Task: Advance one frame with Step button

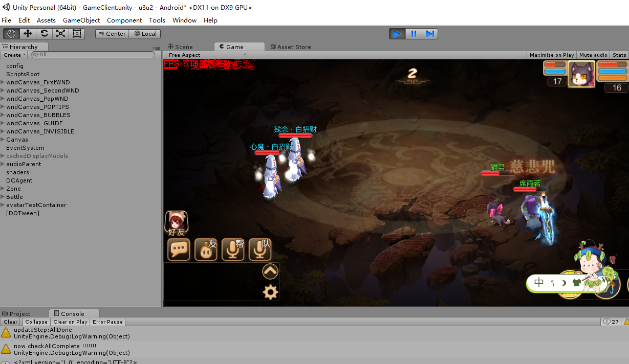Action: [430, 34]
